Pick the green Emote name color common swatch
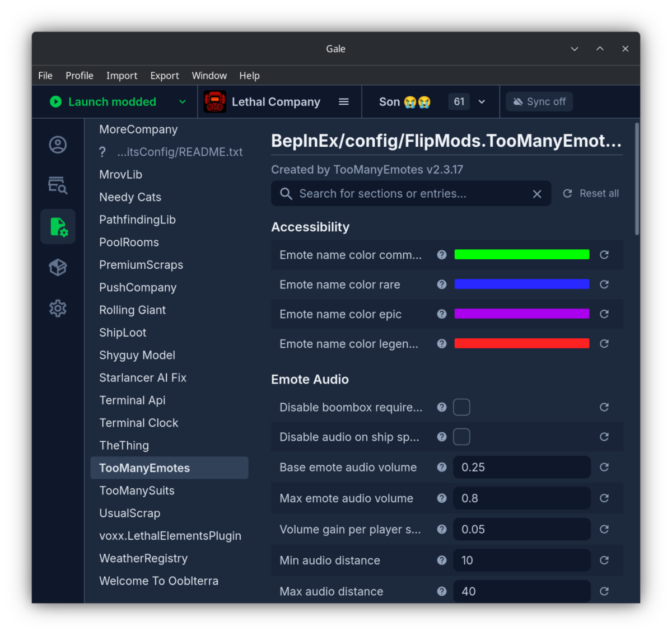 pos(522,255)
